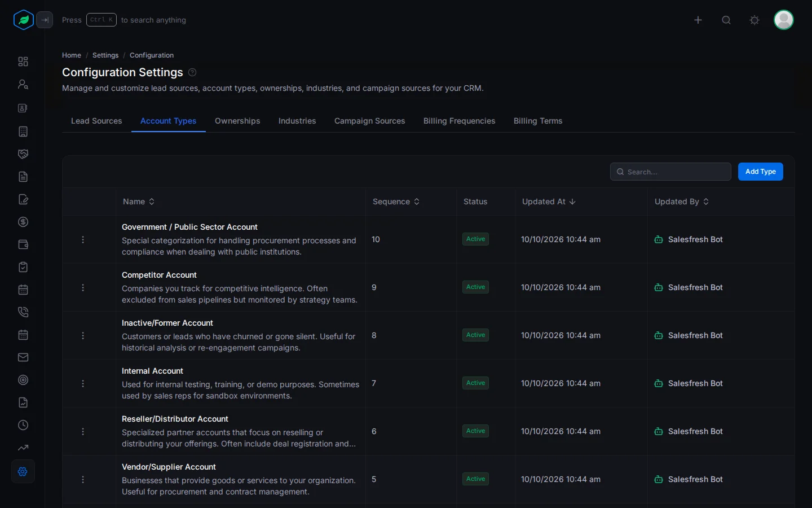Go to the Home breadcrumb link
This screenshot has height=508, width=812.
tap(72, 55)
